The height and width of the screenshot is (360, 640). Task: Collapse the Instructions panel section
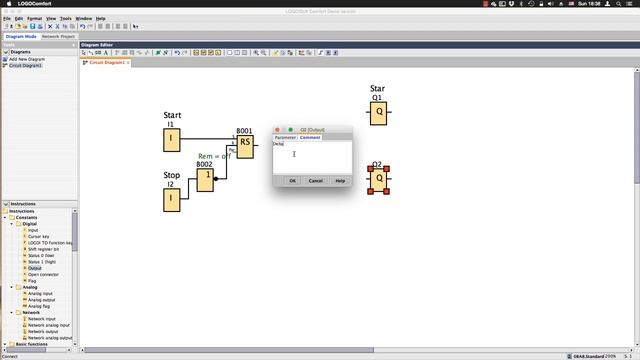pyautogui.click(x=6, y=204)
